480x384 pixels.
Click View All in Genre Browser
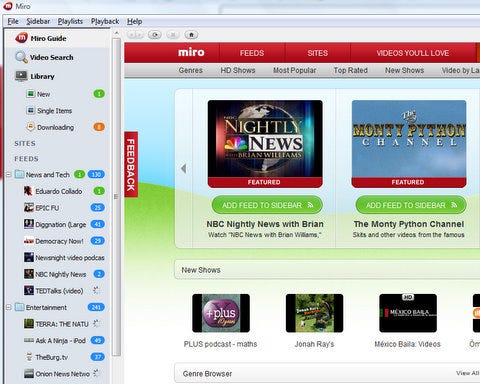click(468, 373)
